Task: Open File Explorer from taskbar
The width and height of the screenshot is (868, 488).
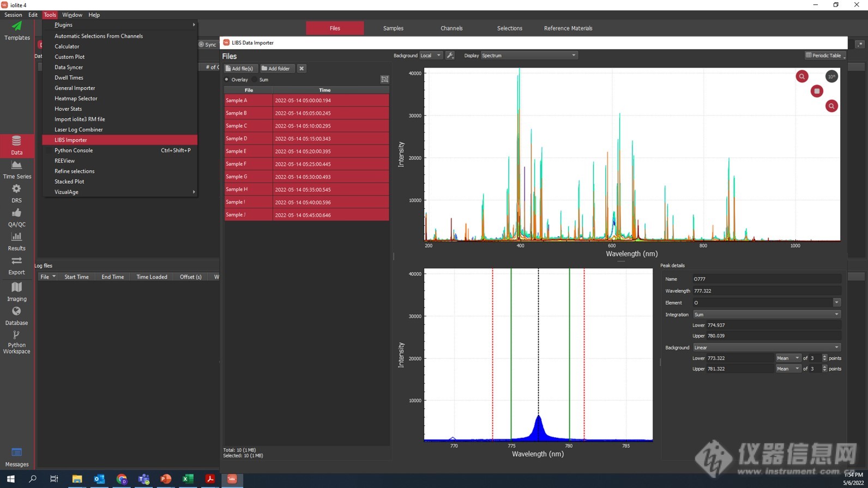Action: pos(77,479)
